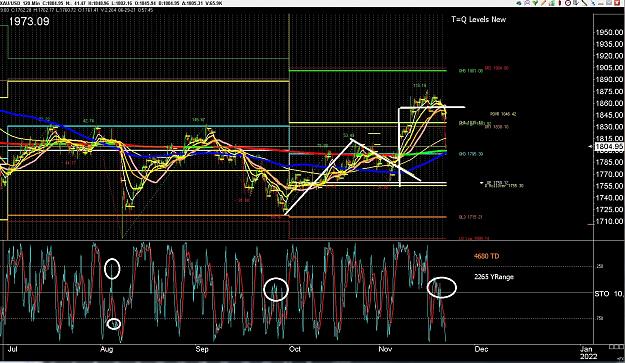Image resolution: width=625 pixels, height=363 pixels.
Task: Click the 1920.00 price axis label
Action: 609,56
